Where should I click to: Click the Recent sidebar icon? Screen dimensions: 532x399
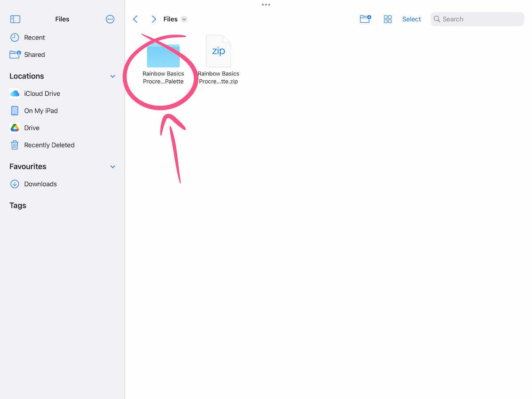15,37
